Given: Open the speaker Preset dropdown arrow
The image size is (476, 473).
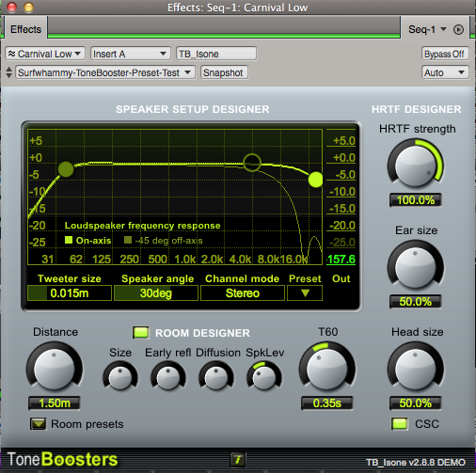Looking at the screenshot, I should pos(305,293).
